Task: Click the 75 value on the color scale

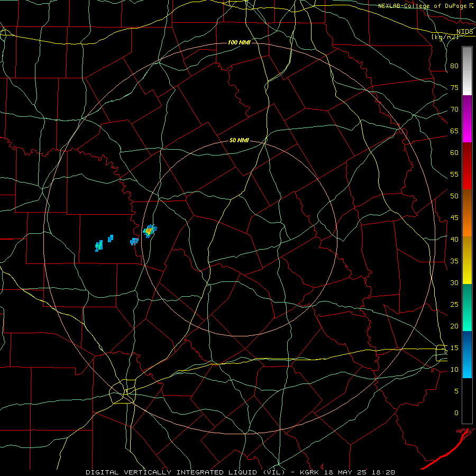Action: click(x=454, y=88)
